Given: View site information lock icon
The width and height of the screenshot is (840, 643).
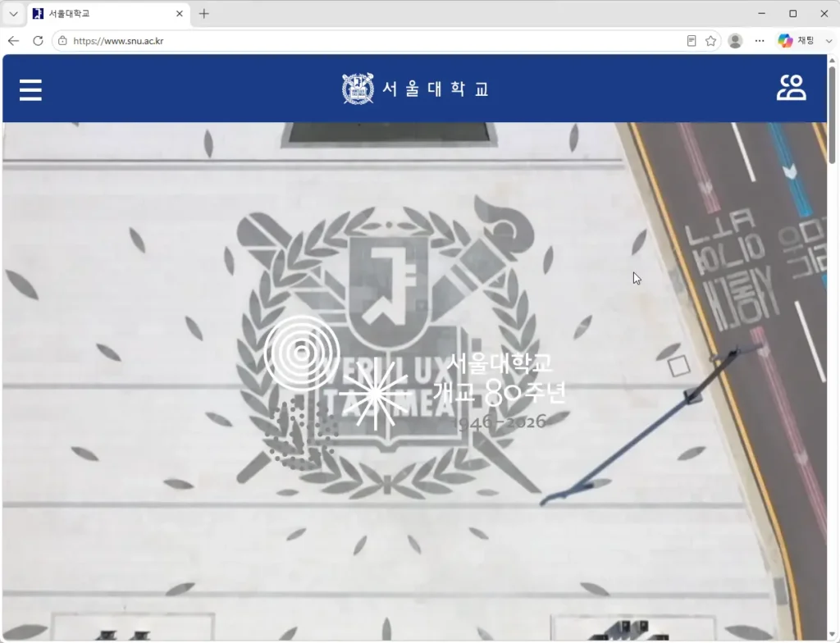Looking at the screenshot, I should click(62, 41).
